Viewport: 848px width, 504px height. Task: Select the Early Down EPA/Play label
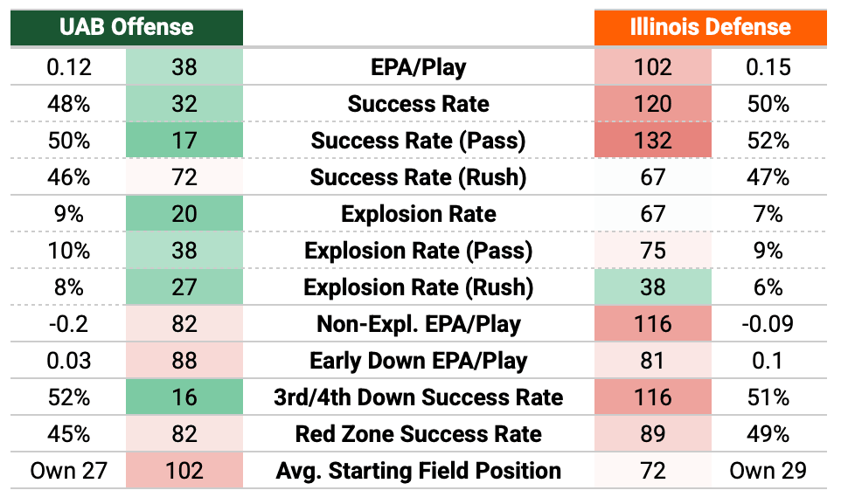coord(418,362)
